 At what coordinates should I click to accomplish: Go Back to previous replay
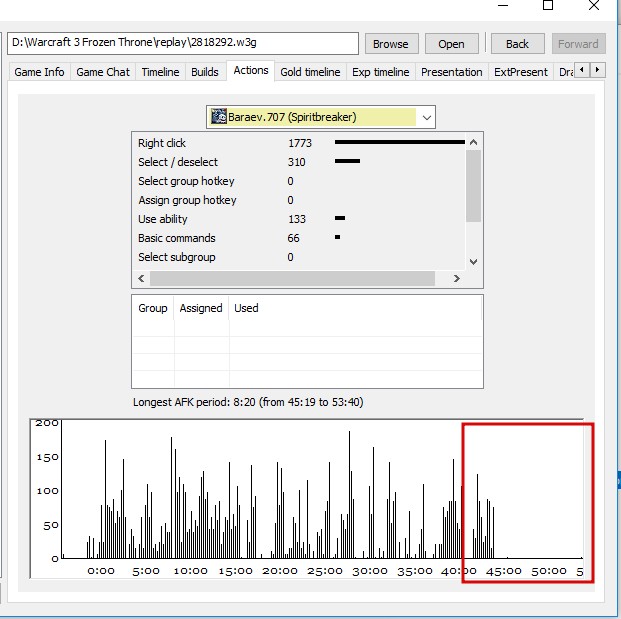coord(517,44)
